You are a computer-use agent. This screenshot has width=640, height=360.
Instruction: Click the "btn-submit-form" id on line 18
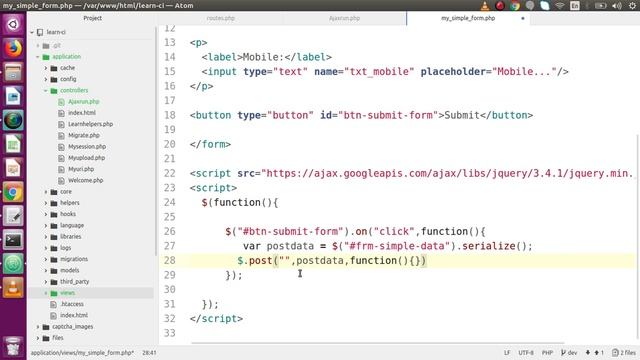tap(388, 115)
